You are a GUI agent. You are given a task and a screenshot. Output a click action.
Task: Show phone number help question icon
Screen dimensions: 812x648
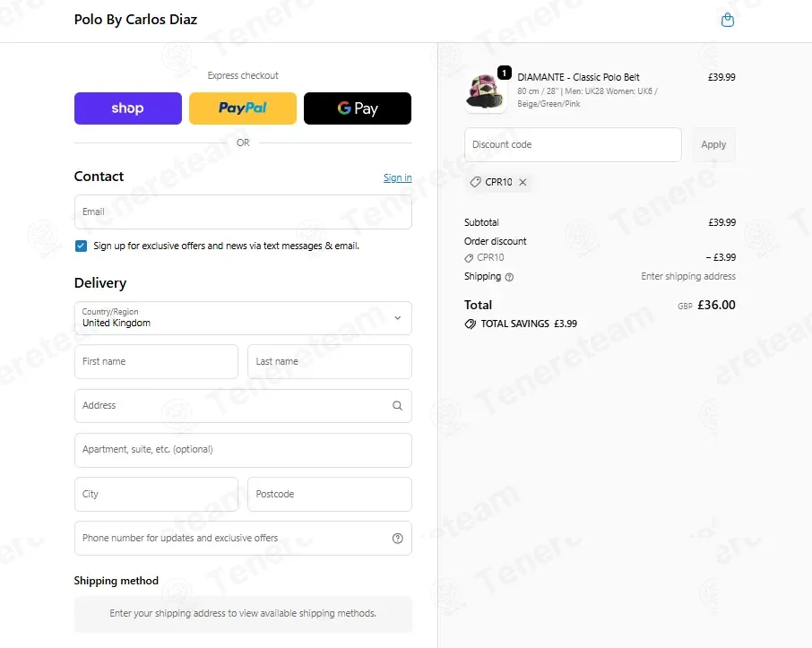click(397, 538)
